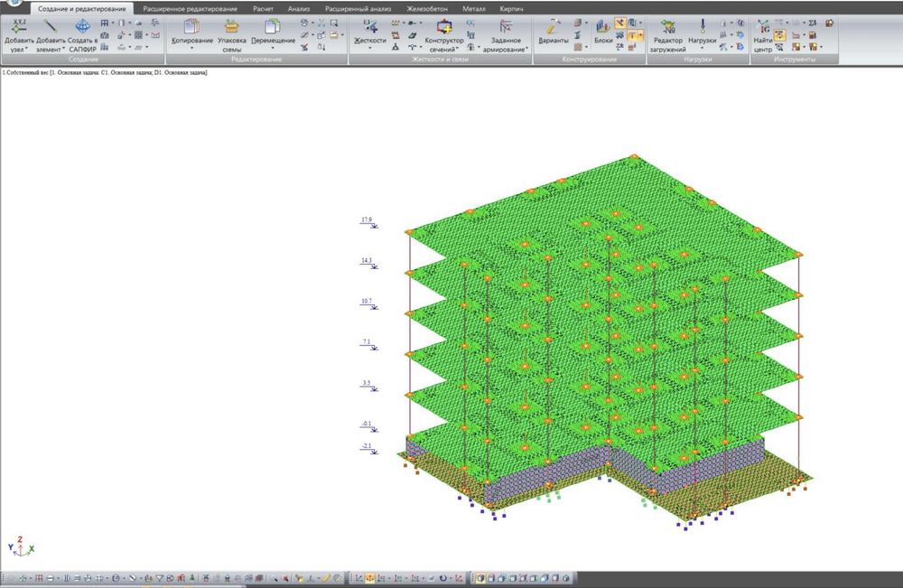Toggle the highlighted top icon in Конструирование group
The width and height of the screenshot is (903, 588).
click(x=620, y=23)
